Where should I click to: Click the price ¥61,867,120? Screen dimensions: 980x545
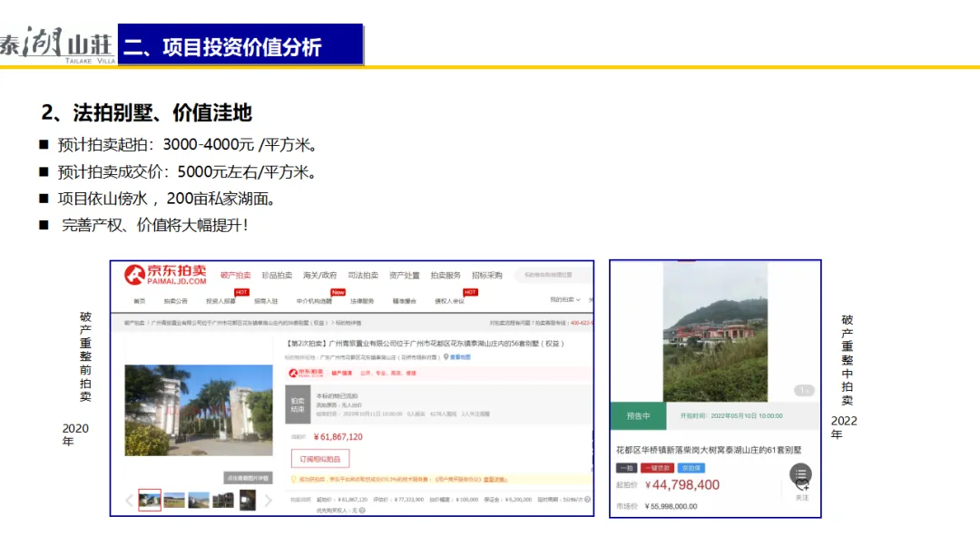pos(338,437)
